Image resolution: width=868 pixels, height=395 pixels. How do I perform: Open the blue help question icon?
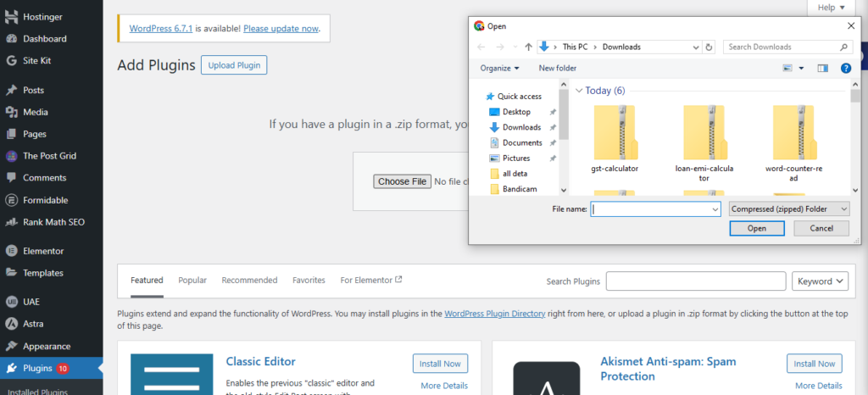tap(846, 68)
